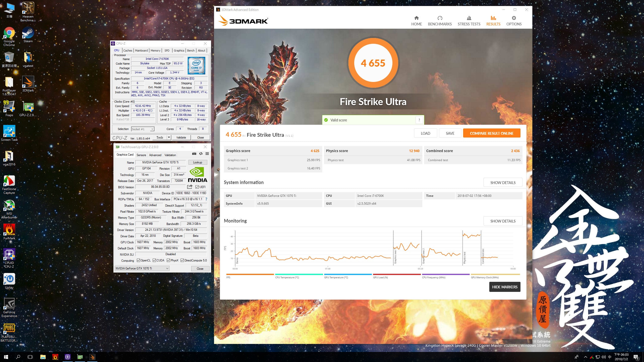This screenshot has height=362, width=644.
Task: Expand the Socket #1 selection dropdown
Action: (152, 129)
